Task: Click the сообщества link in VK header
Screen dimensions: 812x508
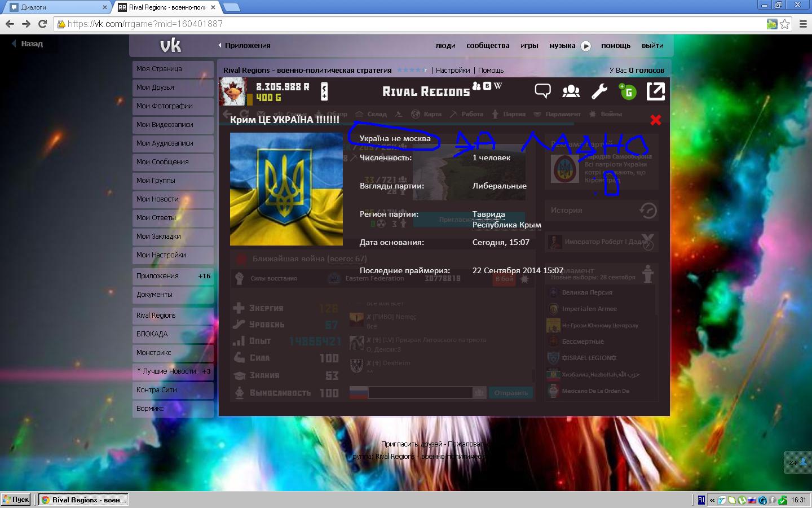Action: [x=488, y=46]
